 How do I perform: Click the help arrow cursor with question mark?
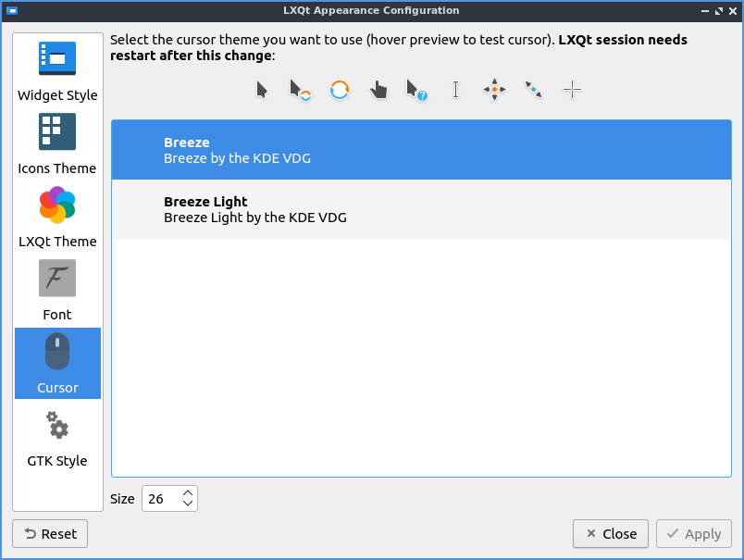pos(416,90)
